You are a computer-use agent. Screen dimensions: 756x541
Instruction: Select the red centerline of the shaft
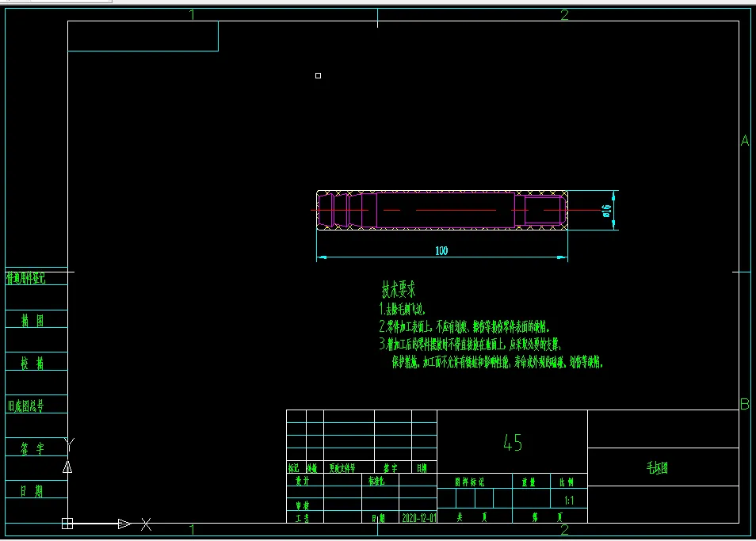[456, 210]
